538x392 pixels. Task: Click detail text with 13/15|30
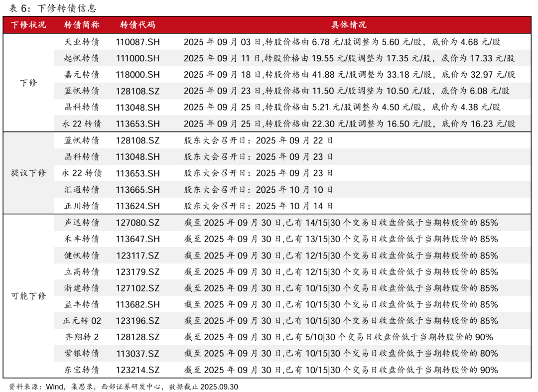[341, 239]
